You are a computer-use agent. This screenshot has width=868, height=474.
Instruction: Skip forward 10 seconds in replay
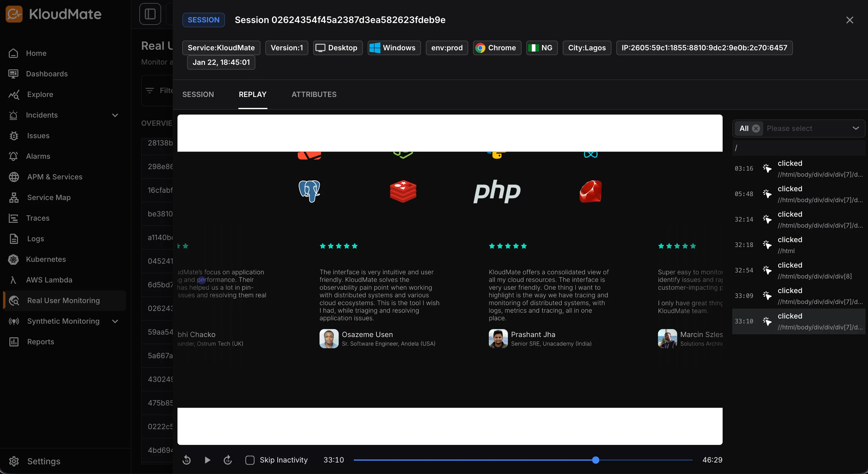pyautogui.click(x=228, y=460)
